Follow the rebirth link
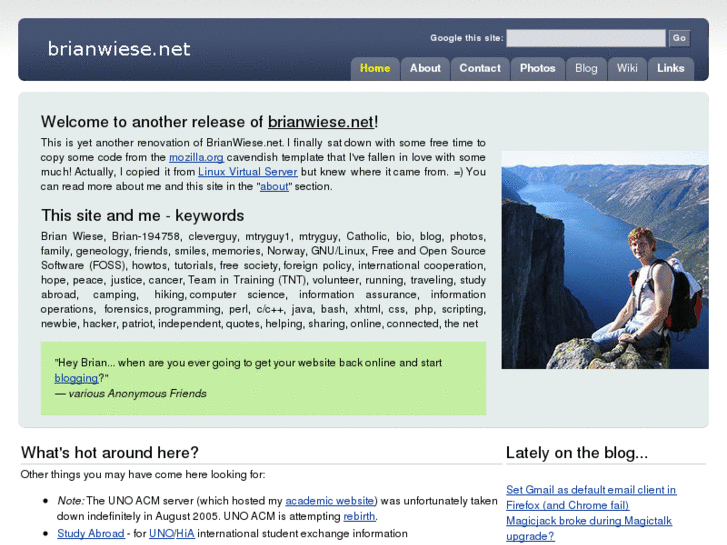 click(x=359, y=516)
